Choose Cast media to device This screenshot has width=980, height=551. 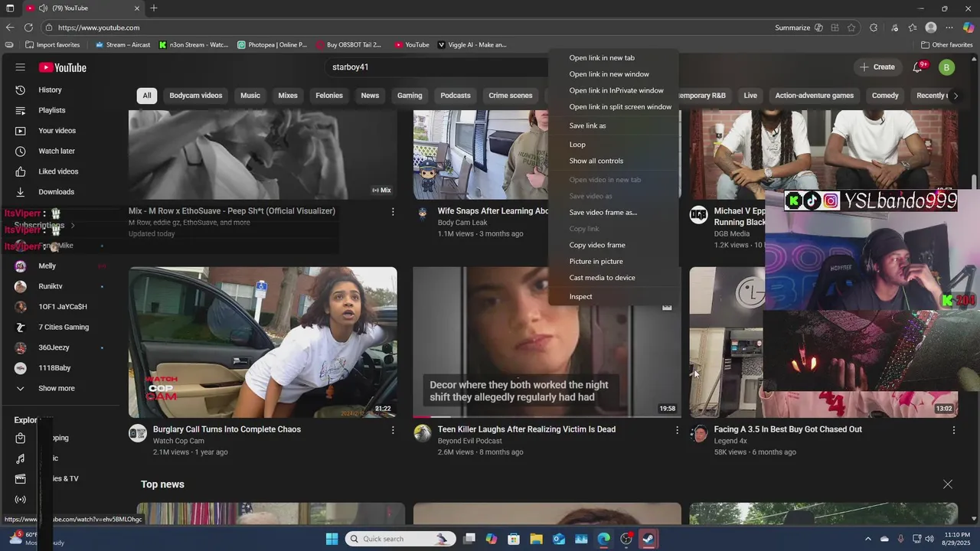coord(602,278)
